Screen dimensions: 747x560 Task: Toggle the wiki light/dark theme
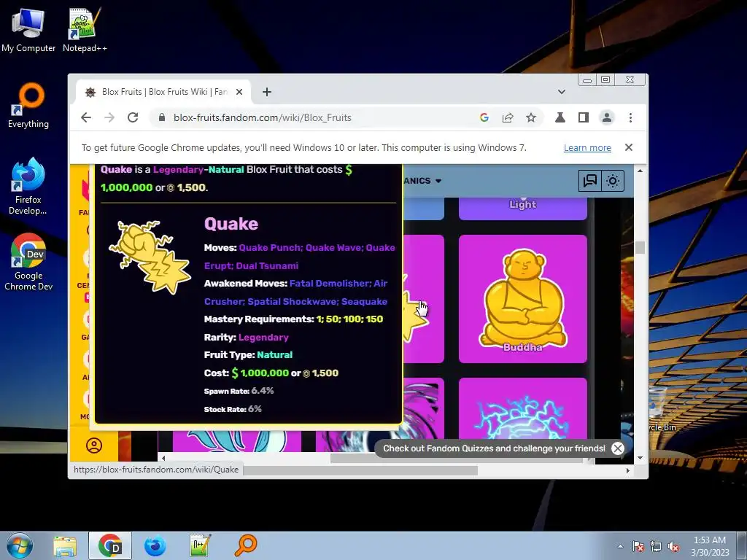(613, 181)
